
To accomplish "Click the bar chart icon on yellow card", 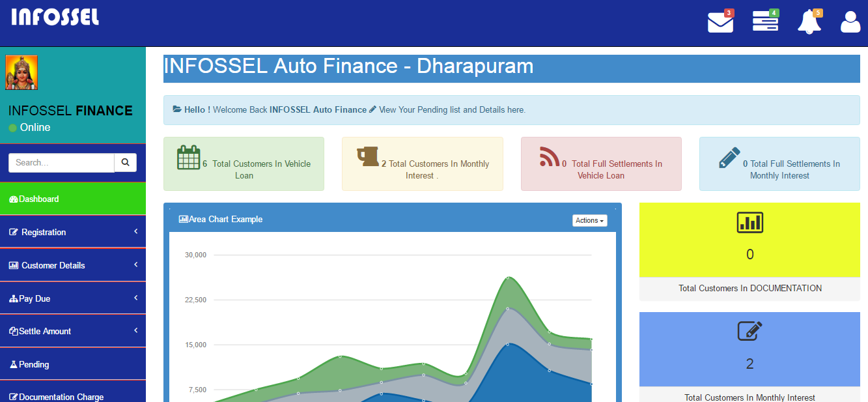I will pos(749,222).
